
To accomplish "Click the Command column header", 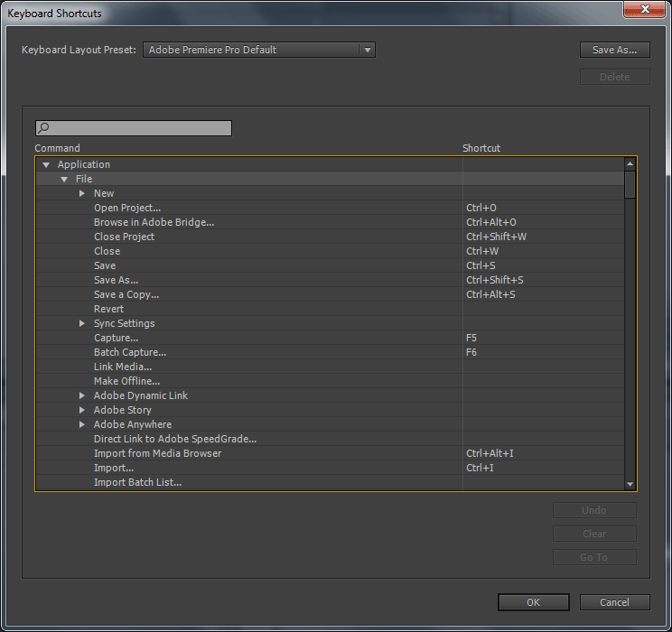I will click(57, 148).
